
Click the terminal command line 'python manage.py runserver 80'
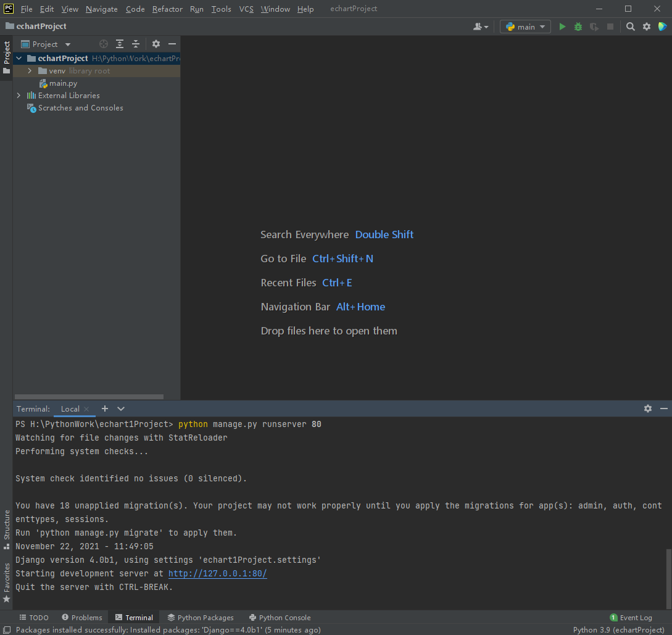pyautogui.click(x=249, y=424)
